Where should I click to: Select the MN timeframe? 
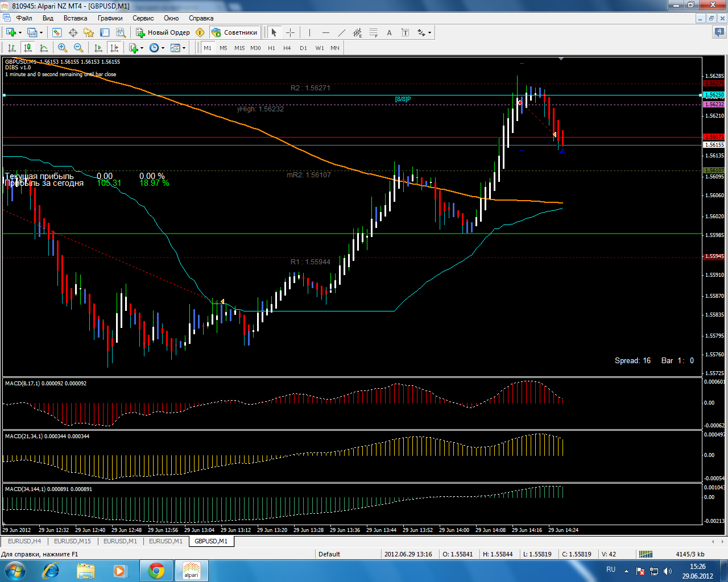pyautogui.click(x=335, y=48)
